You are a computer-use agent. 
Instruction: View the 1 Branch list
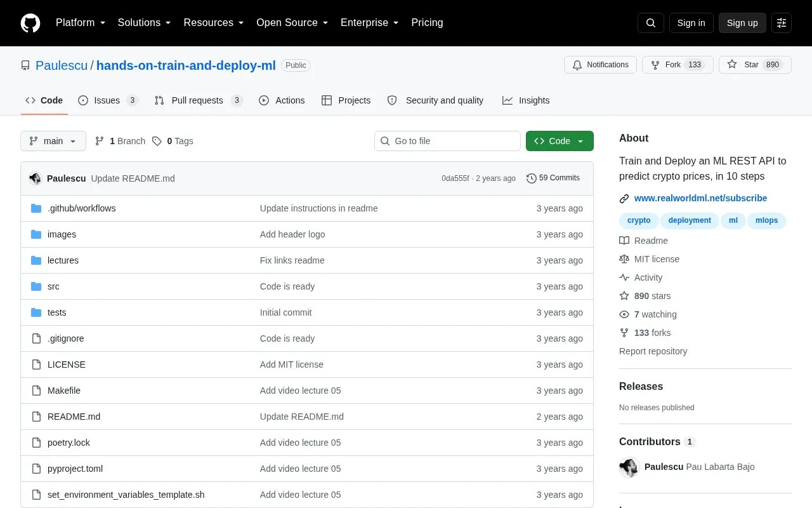[x=120, y=141]
